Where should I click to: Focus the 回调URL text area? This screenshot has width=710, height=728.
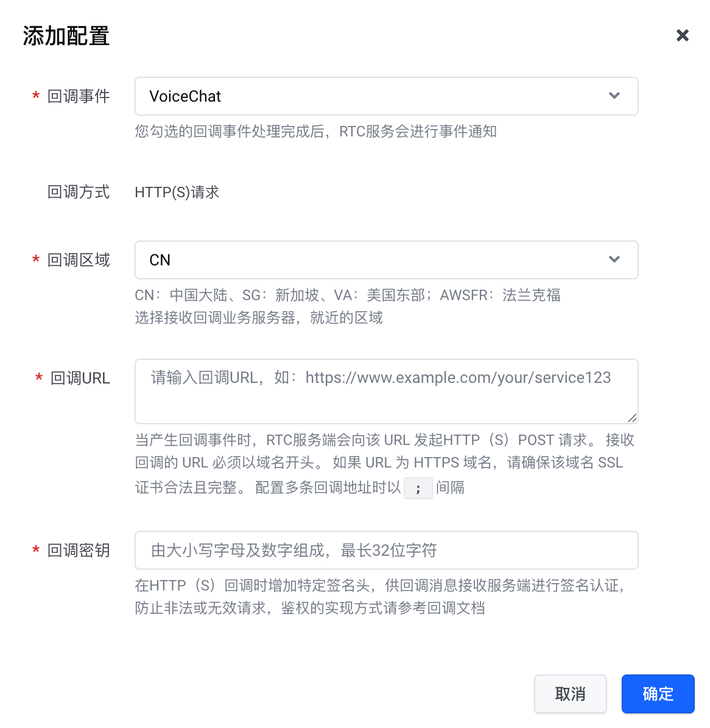[385, 391]
